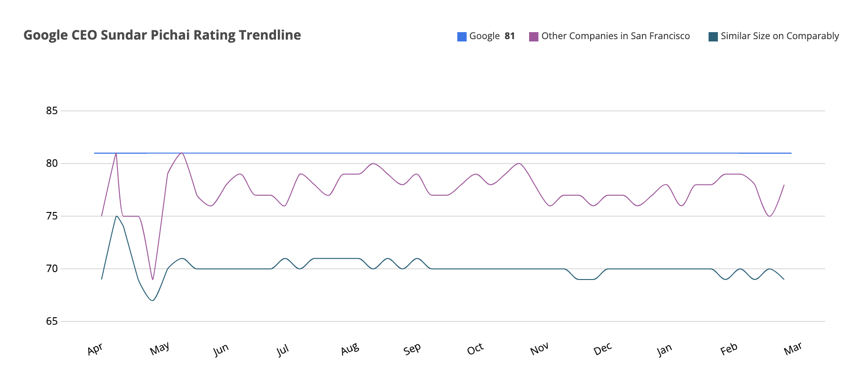Click the teal line's lowest dip before May
Screen dimensions: 868x382
click(x=152, y=300)
